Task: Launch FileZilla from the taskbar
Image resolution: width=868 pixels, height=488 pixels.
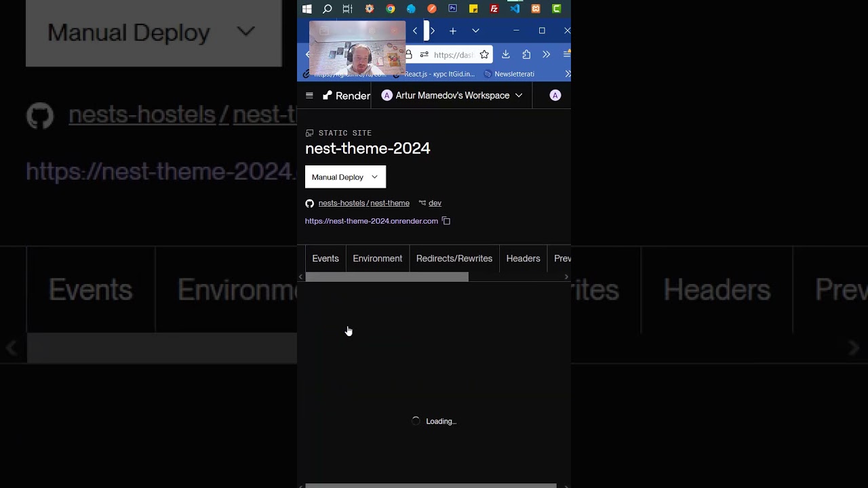Action: click(x=494, y=9)
